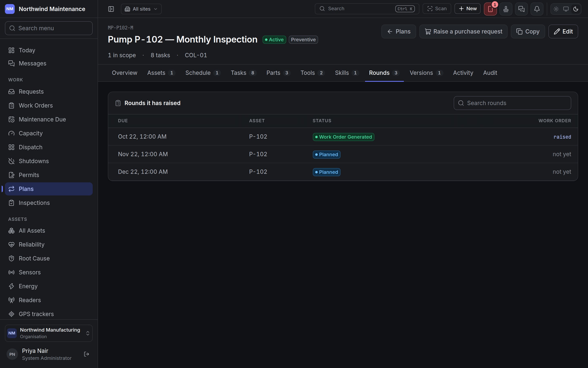Focus the global Search box
Image resolution: width=588 pixels, height=368 pixels.
pos(367,9)
